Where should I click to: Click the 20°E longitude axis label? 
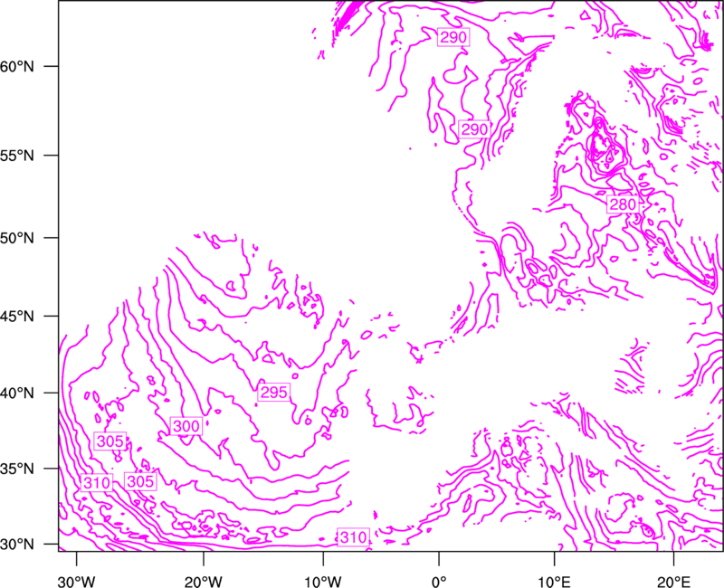pos(673,582)
